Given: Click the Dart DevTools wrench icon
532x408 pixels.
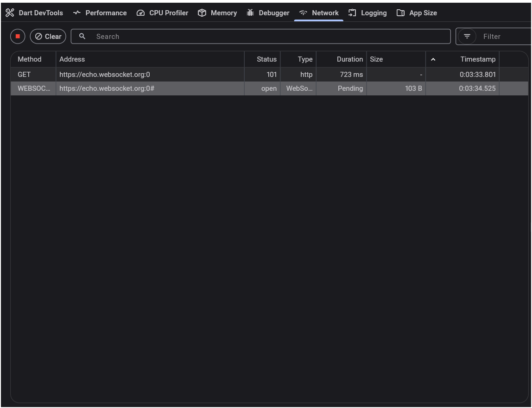Looking at the screenshot, I should 10,13.
